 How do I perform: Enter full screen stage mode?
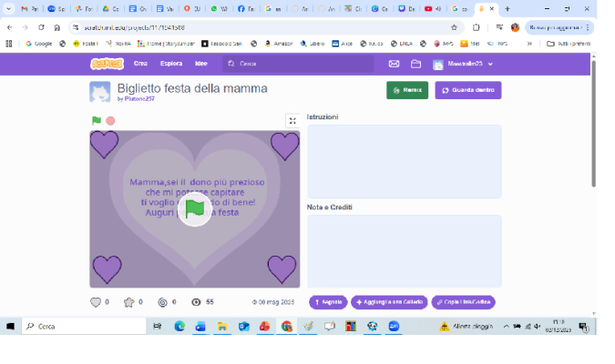[x=292, y=121]
